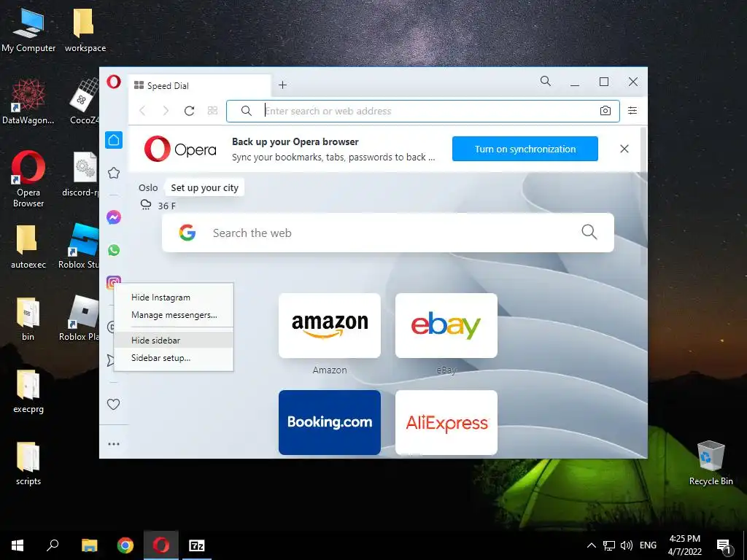Open WhatsApp in the sidebar
Viewport: 747px width, 560px height.
pyautogui.click(x=113, y=250)
